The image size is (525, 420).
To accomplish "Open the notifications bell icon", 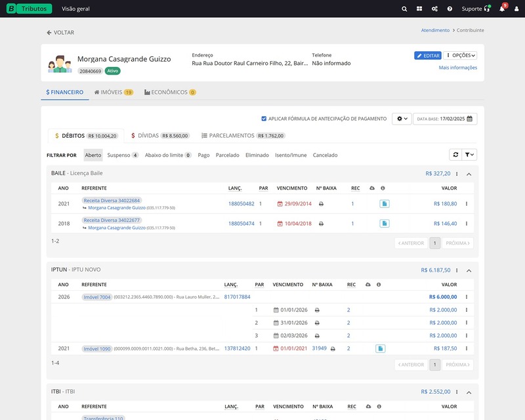I will (x=502, y=9).
